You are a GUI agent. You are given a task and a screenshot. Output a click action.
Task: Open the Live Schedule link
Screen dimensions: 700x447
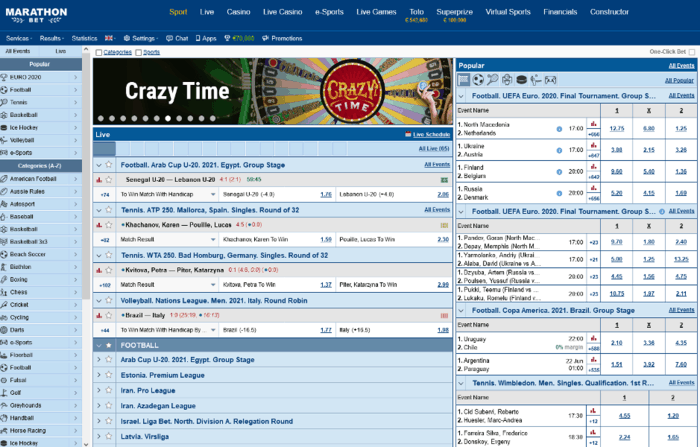(x=431, y=134)
